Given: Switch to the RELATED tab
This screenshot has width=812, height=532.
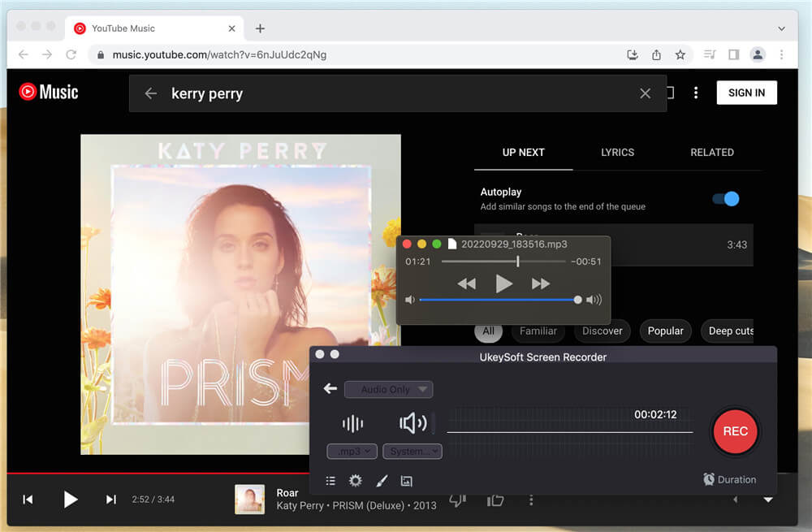Looking at the screenshot, I should click(711, 153).
